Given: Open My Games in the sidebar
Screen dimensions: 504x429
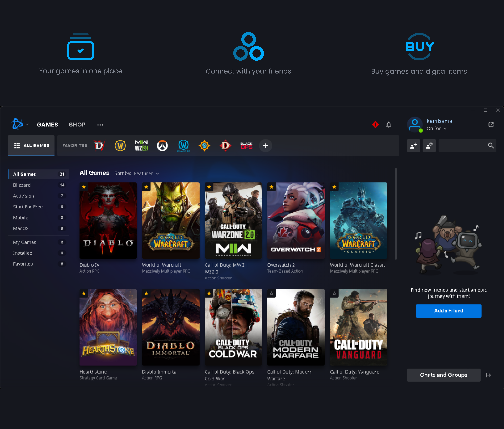Looking at the screenshot, I should point(38,242).
